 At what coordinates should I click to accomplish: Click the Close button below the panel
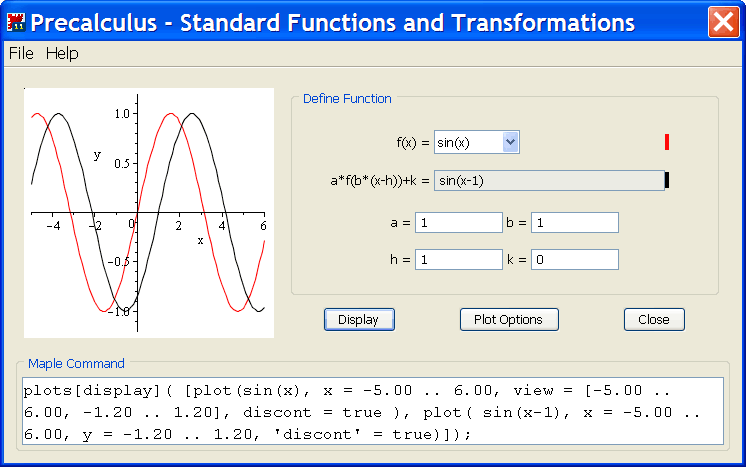pos(654,320)
